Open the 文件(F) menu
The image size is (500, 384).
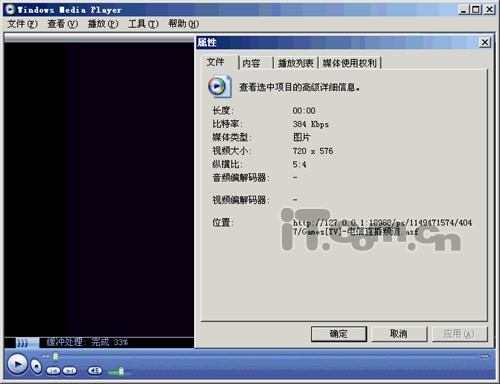(x=22, y=24)
